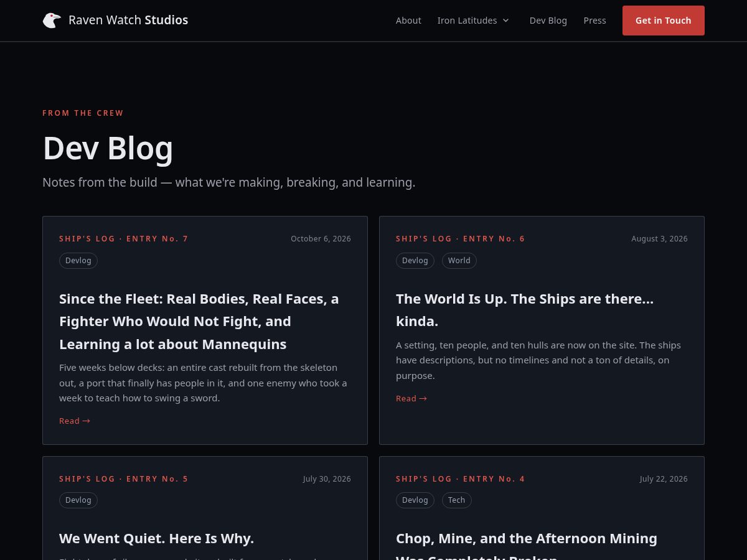Click the date July 22, 2026
Screen dimensions: 747x560
coord(664,479)
